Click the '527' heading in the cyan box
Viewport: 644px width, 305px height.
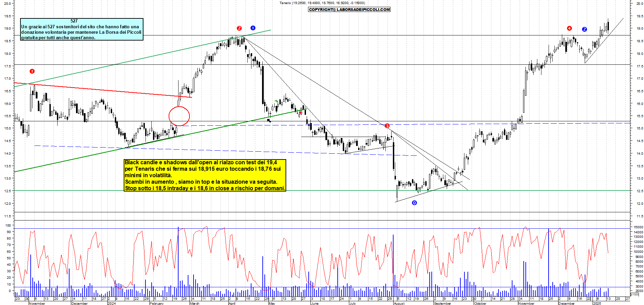pyautogui.click(x=74, y=21)
